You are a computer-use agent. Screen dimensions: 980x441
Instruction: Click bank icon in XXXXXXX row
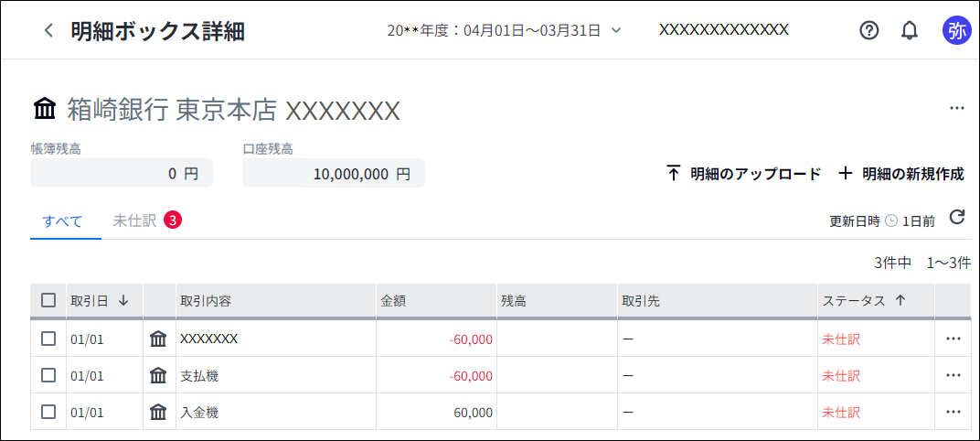pos(159,339)
